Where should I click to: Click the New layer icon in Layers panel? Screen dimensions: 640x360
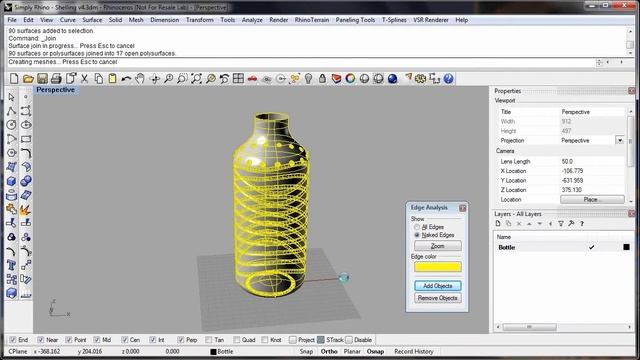click(x=498, y=223)
